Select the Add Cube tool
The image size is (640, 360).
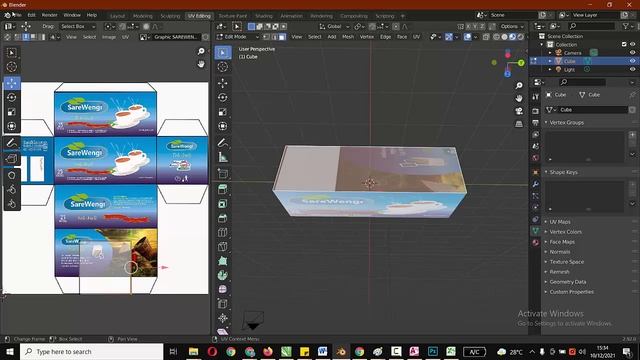pos(222,174)
